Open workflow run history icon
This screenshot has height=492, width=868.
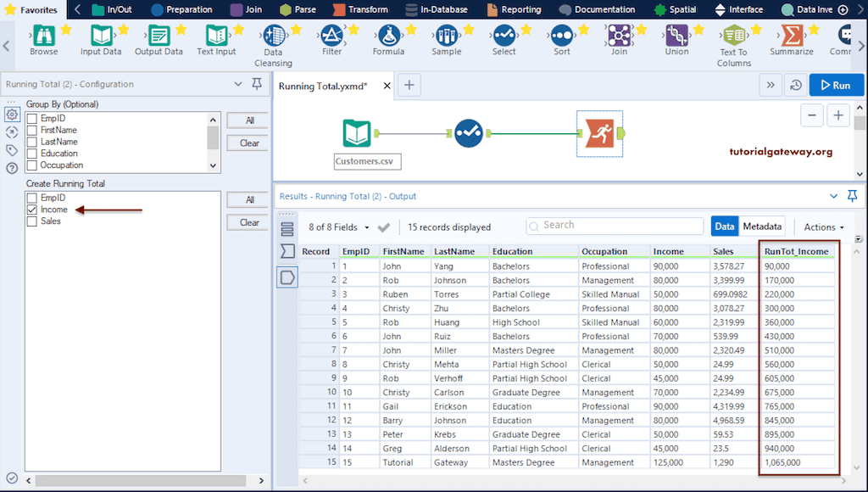[795, 85]
